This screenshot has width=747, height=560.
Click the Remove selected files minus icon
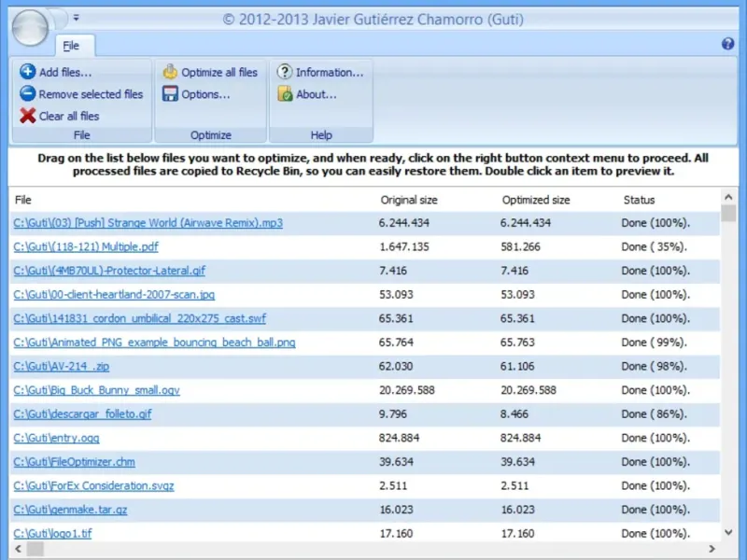[x=27, y=94]
